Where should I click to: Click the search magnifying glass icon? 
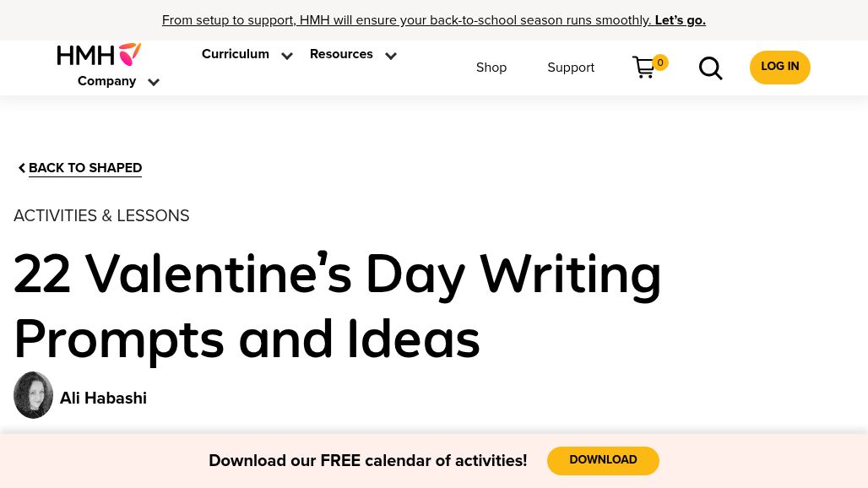click(x=710, y=68)
